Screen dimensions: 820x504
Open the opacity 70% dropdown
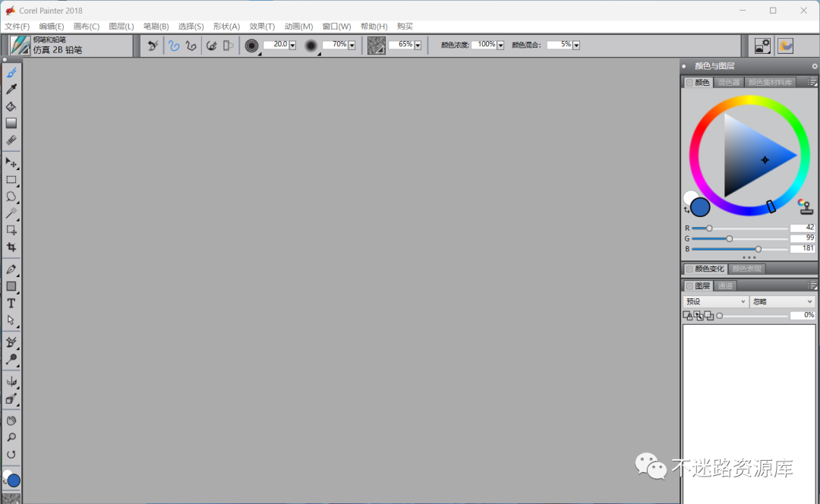pyautogui.click(x=352, y=46)
